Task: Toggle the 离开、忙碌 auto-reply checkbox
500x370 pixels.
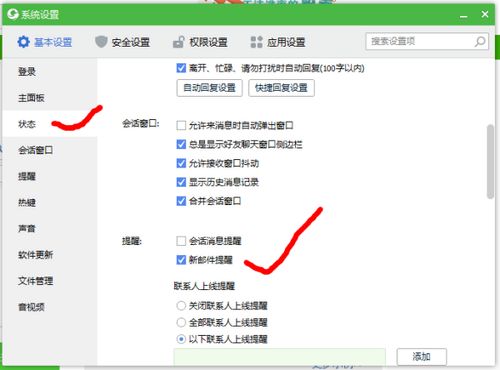Action: (x=181, y=68)
